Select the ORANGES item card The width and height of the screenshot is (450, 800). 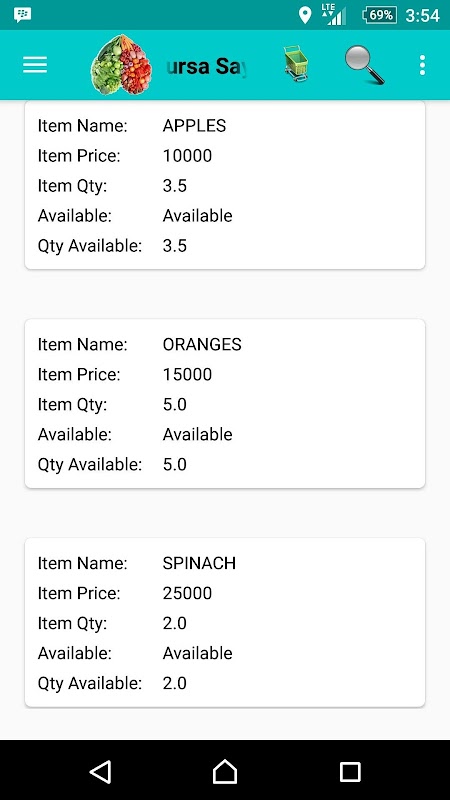pos(225,404)
